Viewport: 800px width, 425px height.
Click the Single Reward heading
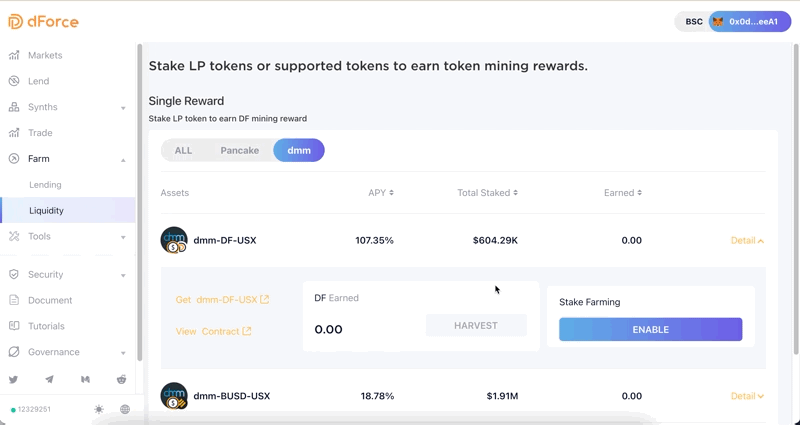(186, 101)
